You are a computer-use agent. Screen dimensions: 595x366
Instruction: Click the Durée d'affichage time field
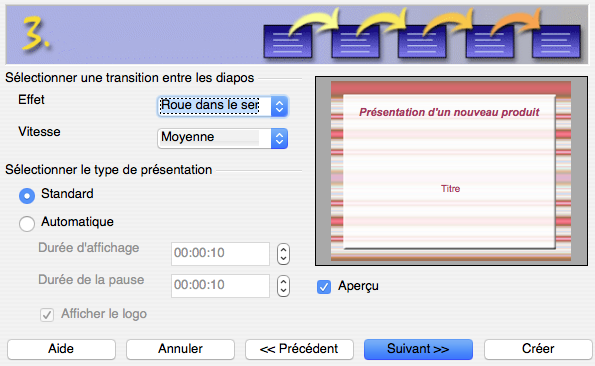[x=220, y=254]
